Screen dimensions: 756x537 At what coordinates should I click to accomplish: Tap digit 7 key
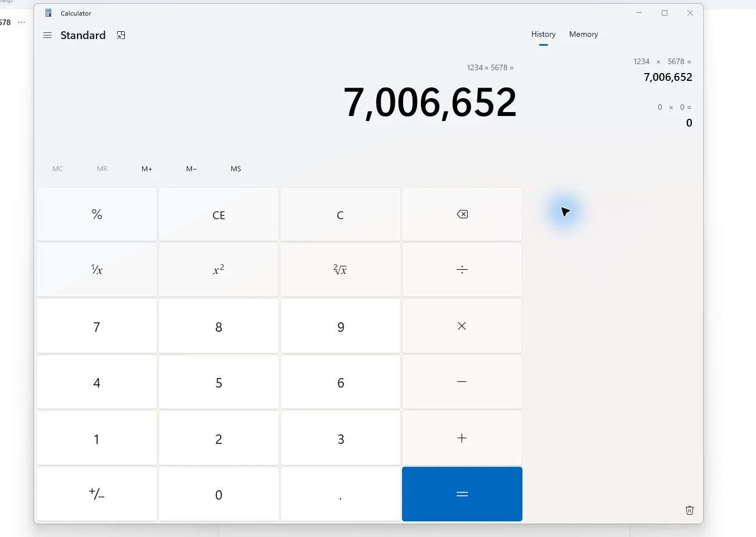tap(97, 326)
